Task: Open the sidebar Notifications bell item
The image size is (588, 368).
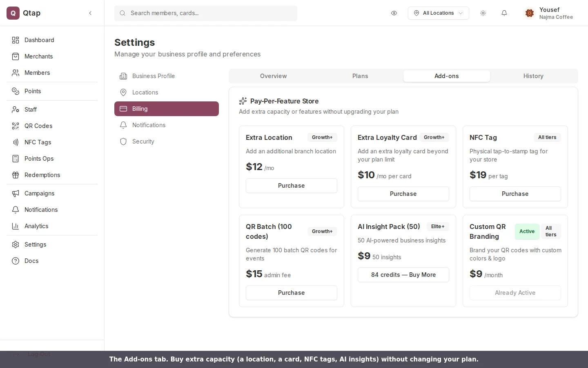Action: pyautogui.click(x=52, y=210)
